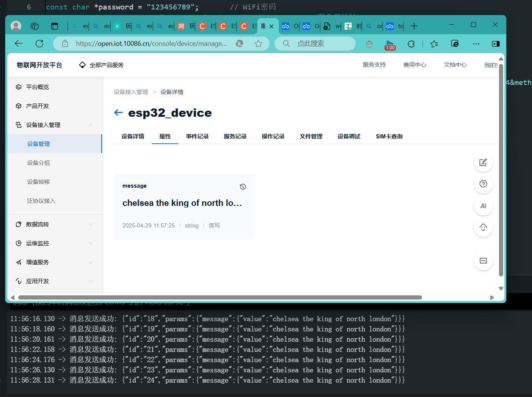Go back with the browser back arrow

tap(19, 44)
